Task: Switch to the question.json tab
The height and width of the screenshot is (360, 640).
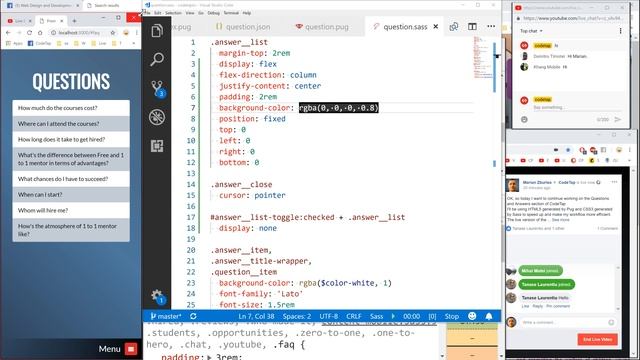Action: (x=243, y=27)
